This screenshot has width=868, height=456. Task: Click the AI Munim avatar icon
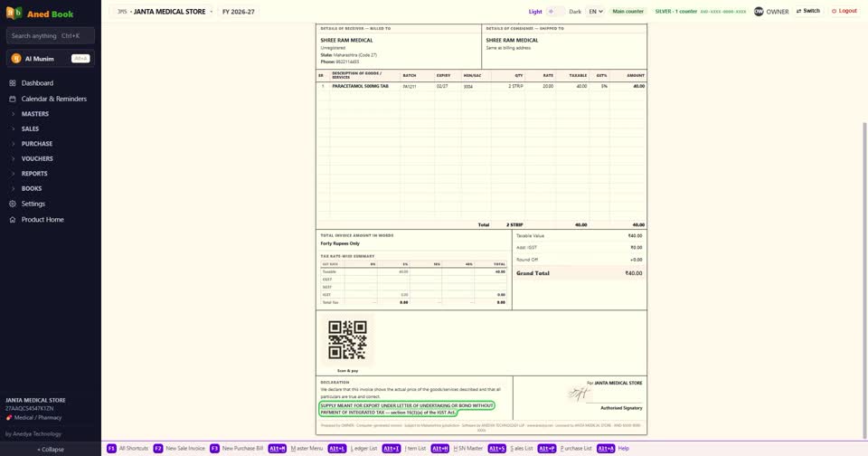coord(16,58)
